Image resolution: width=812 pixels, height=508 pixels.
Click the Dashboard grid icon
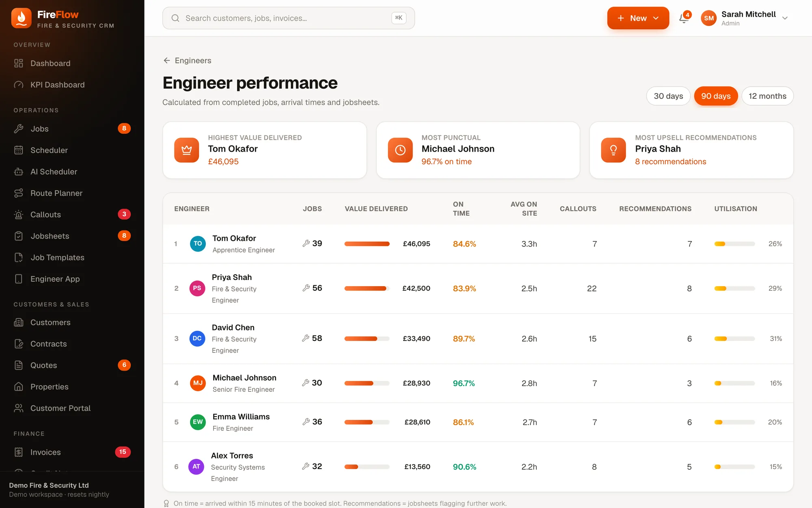19,63
